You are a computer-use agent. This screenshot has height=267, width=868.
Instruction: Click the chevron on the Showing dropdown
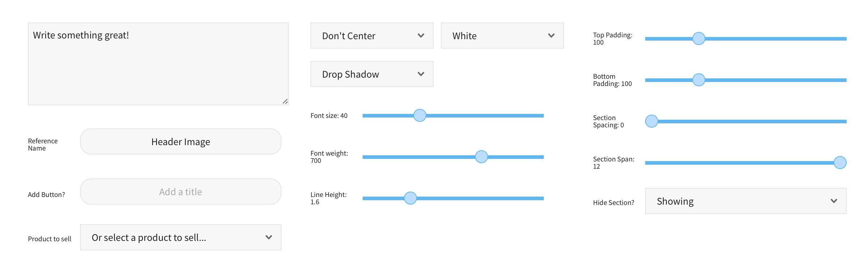coord(834,201)
